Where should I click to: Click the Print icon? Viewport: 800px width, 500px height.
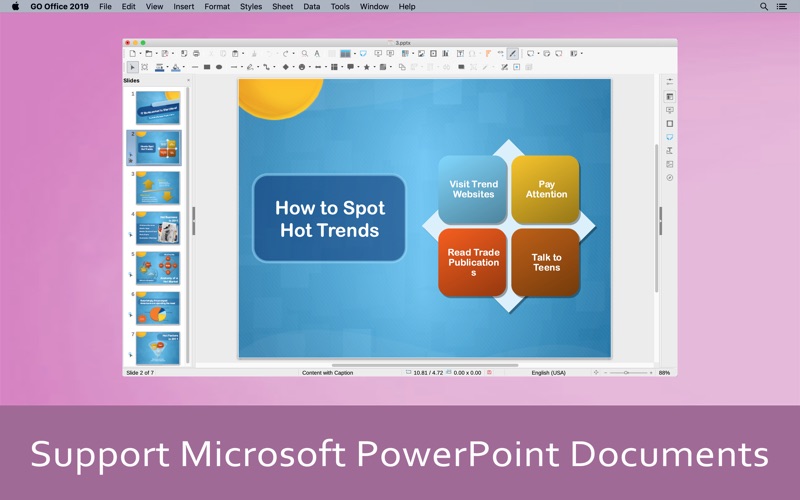196,53
